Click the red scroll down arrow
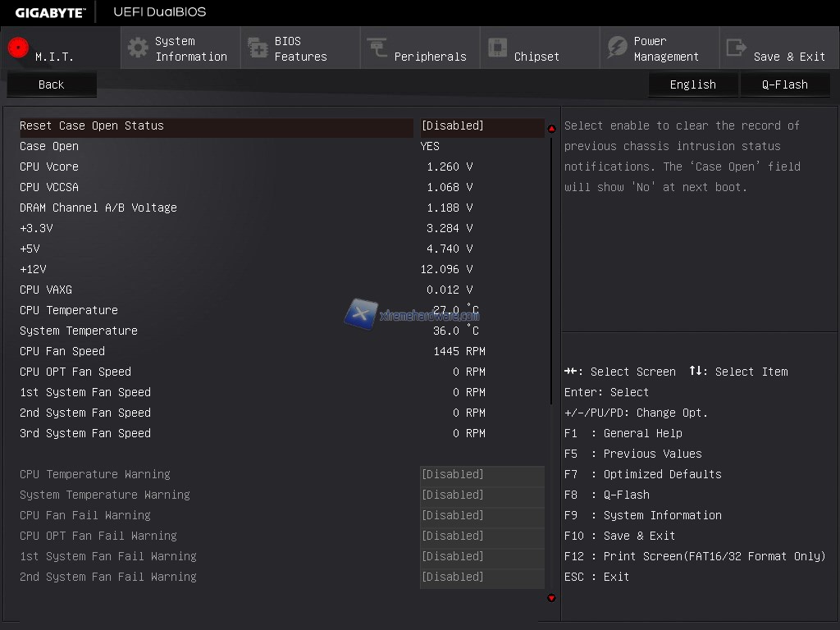 [x=551, y=598]
